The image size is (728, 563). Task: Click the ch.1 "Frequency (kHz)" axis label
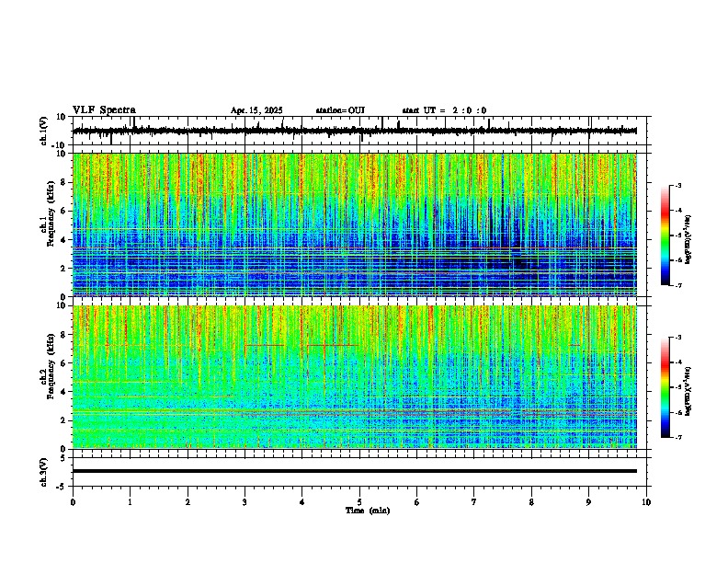pos(50,215)
